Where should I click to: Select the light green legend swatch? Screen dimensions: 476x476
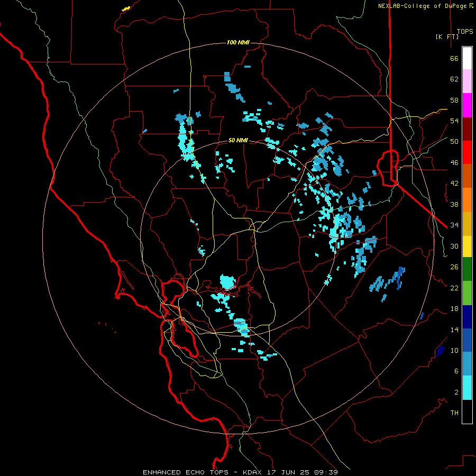467,293
